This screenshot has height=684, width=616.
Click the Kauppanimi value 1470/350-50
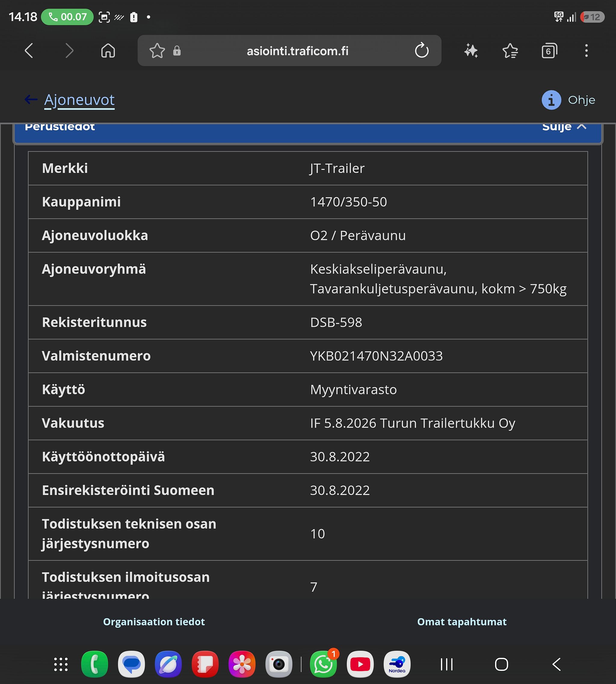point(348,202)
